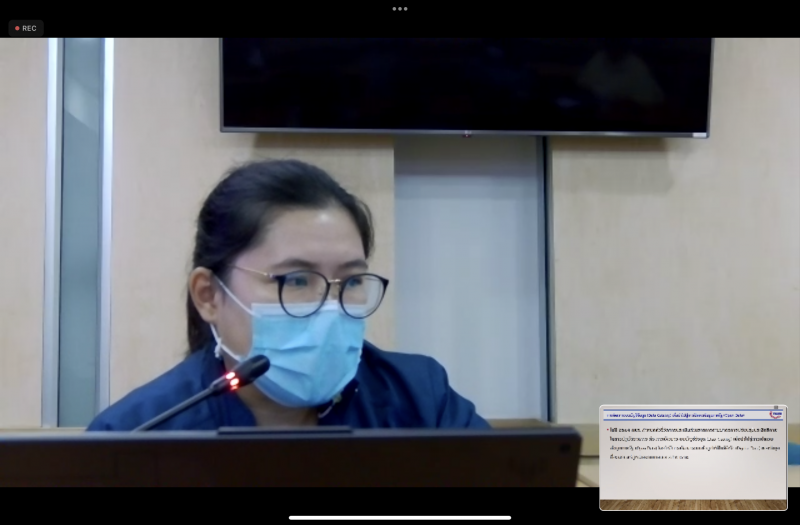Viewport: 800px width, 525px height.
Task: Open the shared slide thumbnail
Action: (693, 458)
